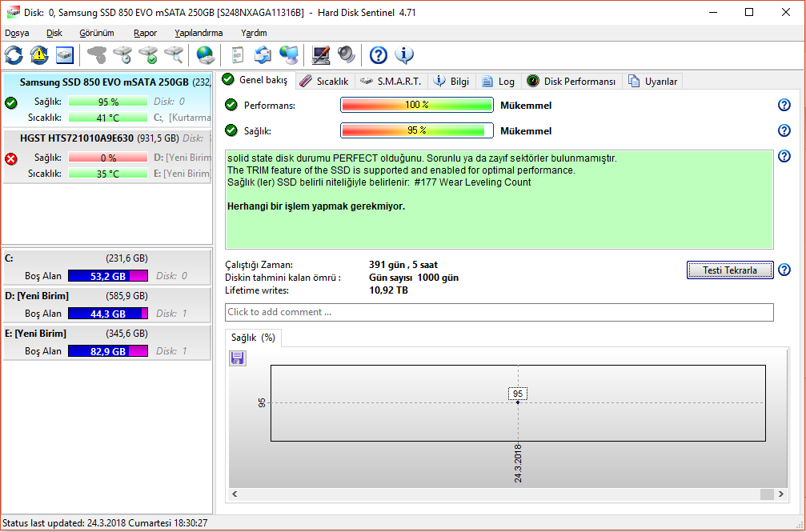The width and height of the screenshot is (806, 532).
Task: Click the red X icon beside HGST health
Action: 10,159
